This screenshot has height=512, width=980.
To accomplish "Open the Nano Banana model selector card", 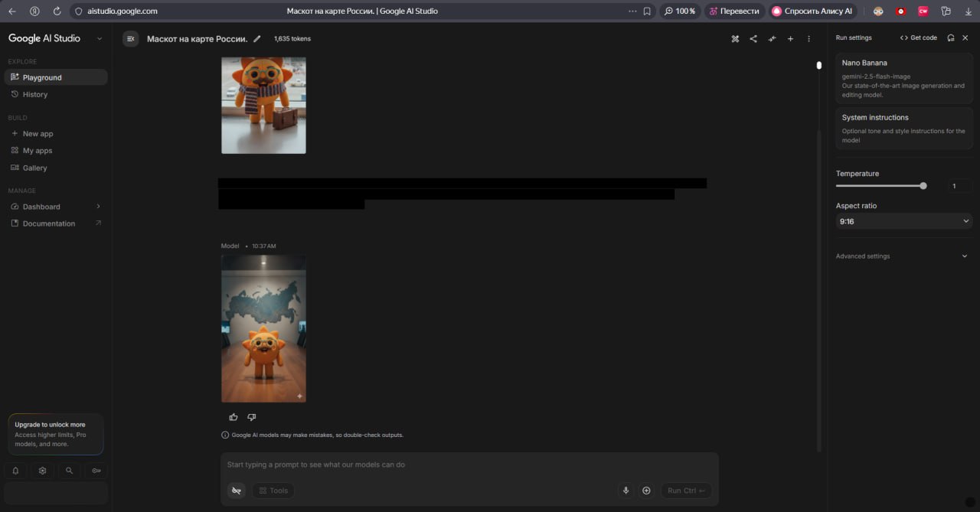I will pos(904,78).
